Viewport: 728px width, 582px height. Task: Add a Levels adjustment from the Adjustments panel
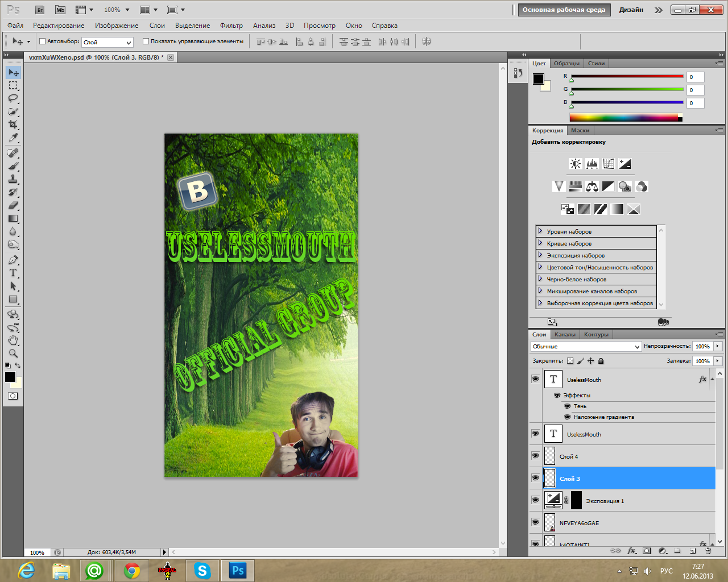tap(592, 164)
